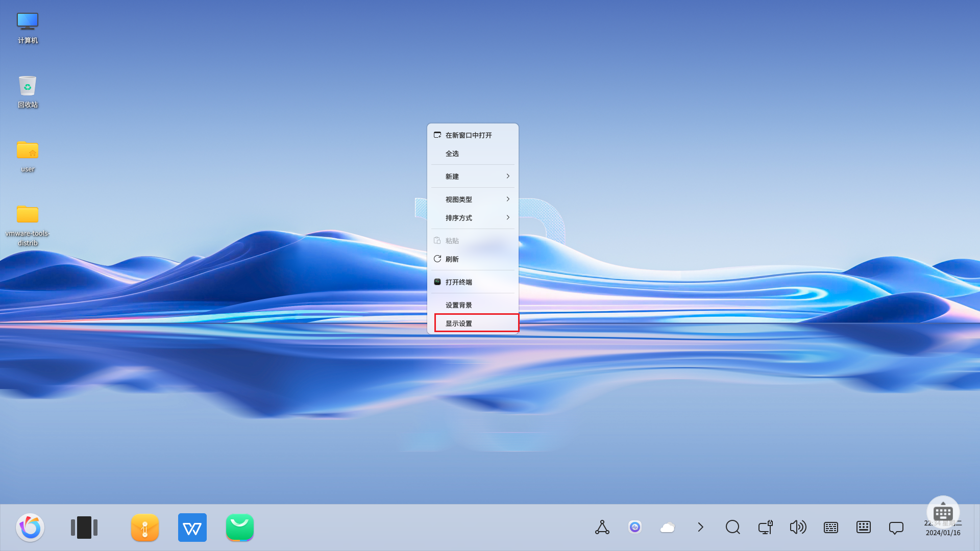Open the date 2024/01/16 clock
This screenshot has width=980, height=551.
[x=943, y=533]
